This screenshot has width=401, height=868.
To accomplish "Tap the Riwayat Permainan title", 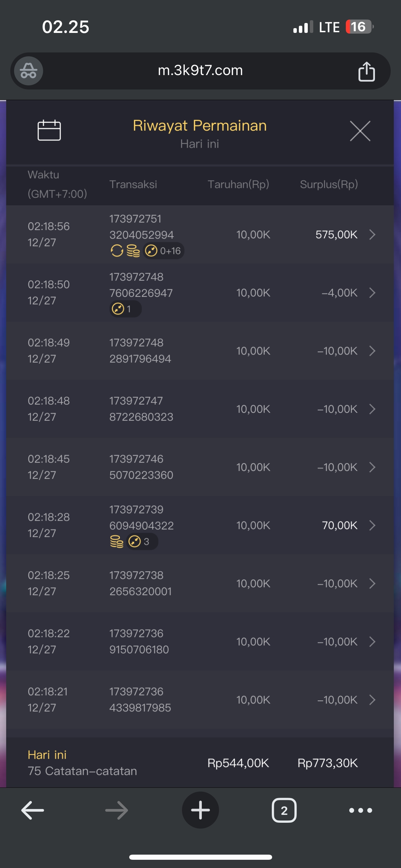I will pos(199,125).
